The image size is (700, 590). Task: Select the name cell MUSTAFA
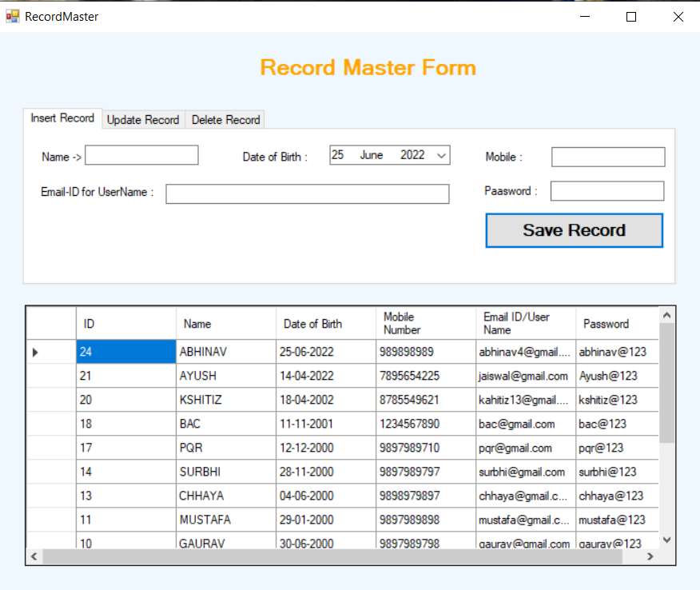226,520
